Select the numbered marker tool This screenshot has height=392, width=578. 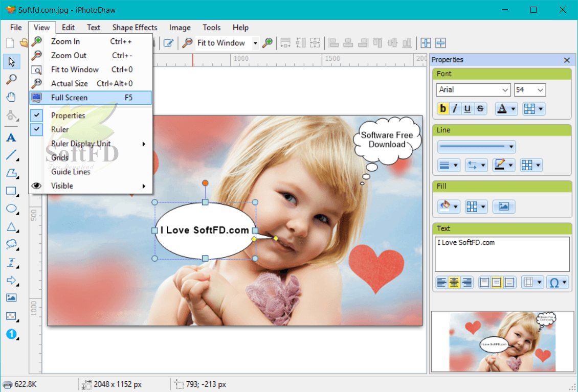pyautogui.click(x=11, y=334)
